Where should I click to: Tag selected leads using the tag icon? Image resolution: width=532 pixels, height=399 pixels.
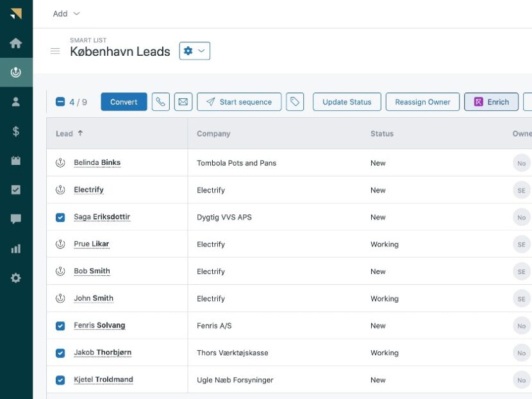pyautogui.click(x=295, y=102)
